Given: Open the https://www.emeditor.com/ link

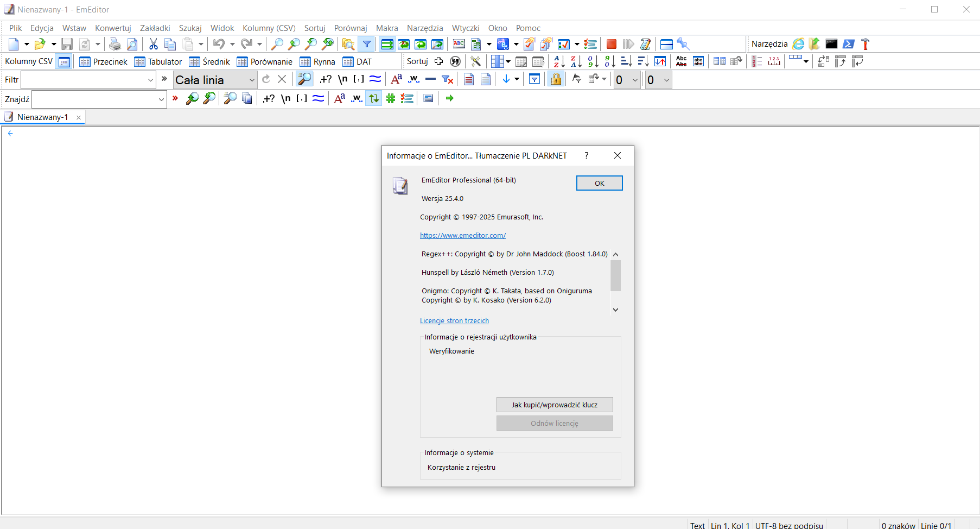Looking at the screenshot, I should click(463, 235).
